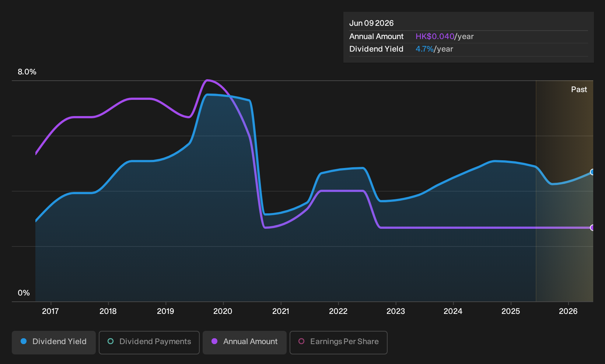605x364 pixels.
Task: Click the teal Dividend Payments legend circle
Action: click(111, 341)
